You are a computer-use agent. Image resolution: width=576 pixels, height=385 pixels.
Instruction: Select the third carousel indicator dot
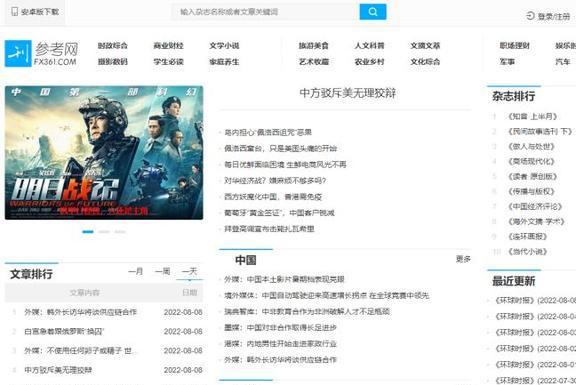click(x=120, y=232)
